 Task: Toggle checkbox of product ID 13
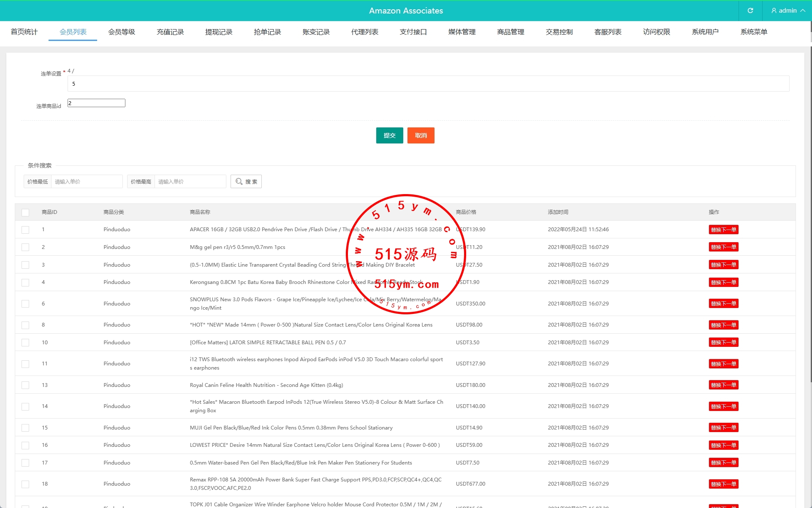(x=25, y=385)
